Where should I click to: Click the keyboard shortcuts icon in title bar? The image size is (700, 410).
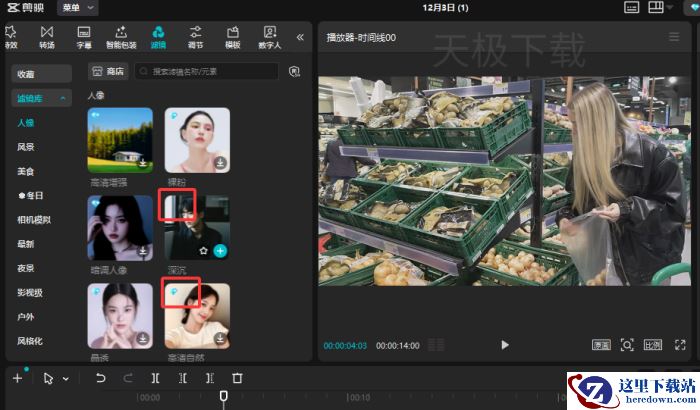(631, 7)
